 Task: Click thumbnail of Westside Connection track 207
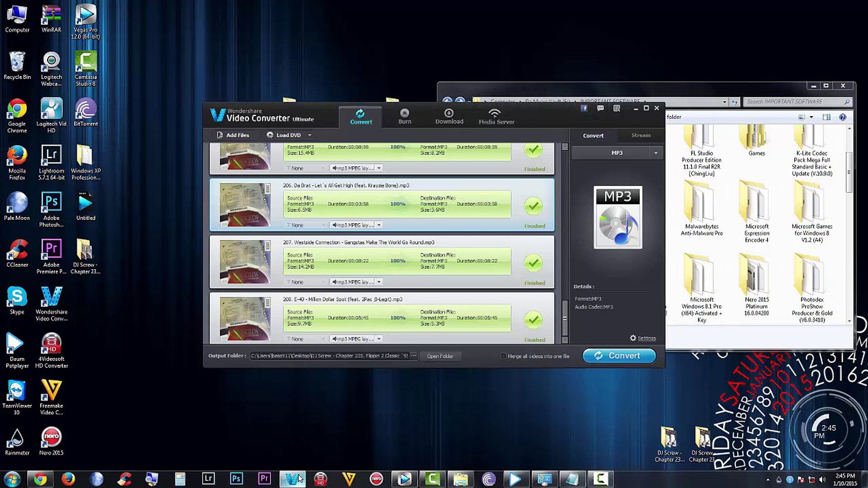tap(245, 262)
